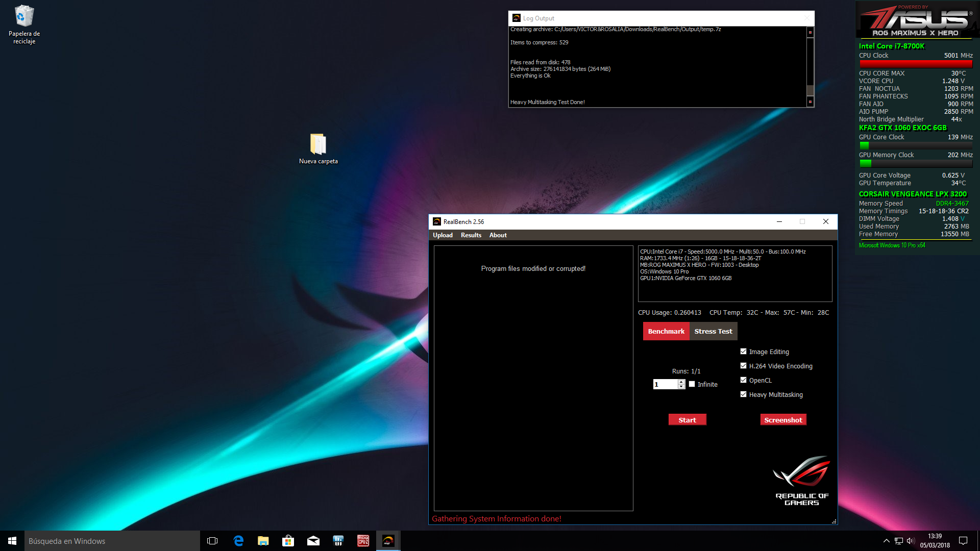Open the Mail app from taskbar

coord(313,541)
